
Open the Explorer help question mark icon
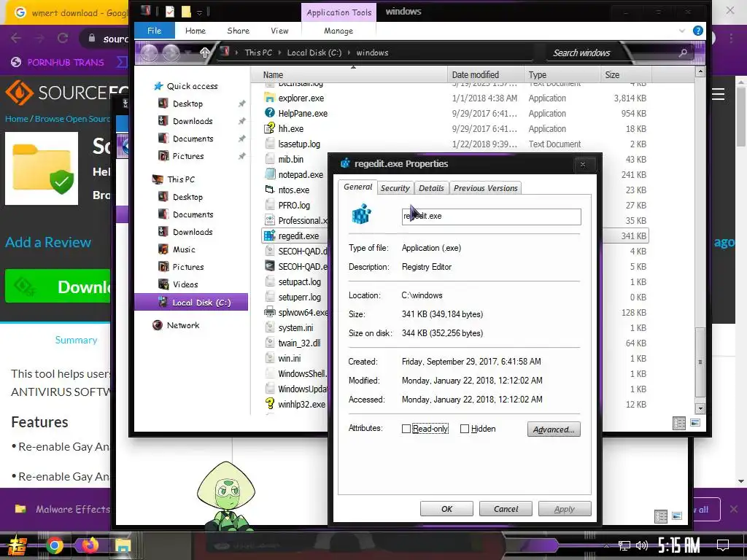click(x=697, y=31)
